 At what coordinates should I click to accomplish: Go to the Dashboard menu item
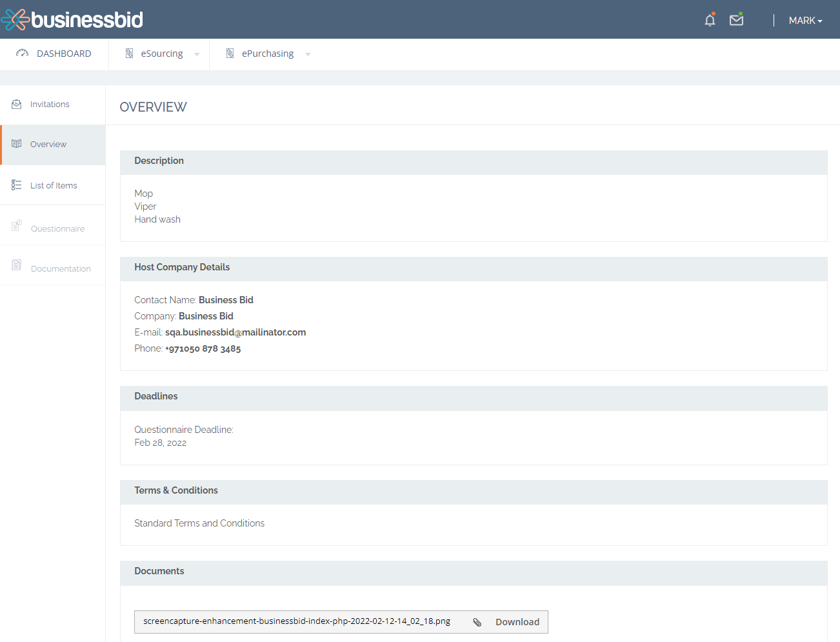pyautogui.click(x=64, y=54)
